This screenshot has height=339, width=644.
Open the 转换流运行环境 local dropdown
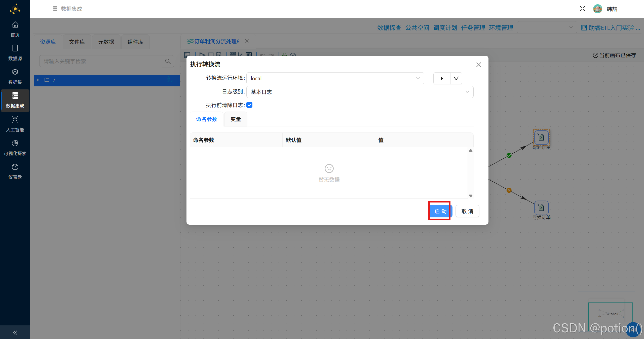(x=335, y=78)
